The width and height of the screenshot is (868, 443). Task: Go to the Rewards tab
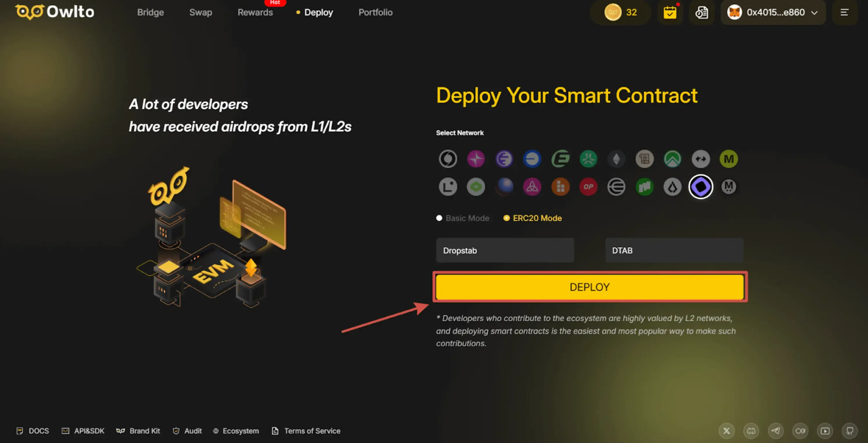255,12
